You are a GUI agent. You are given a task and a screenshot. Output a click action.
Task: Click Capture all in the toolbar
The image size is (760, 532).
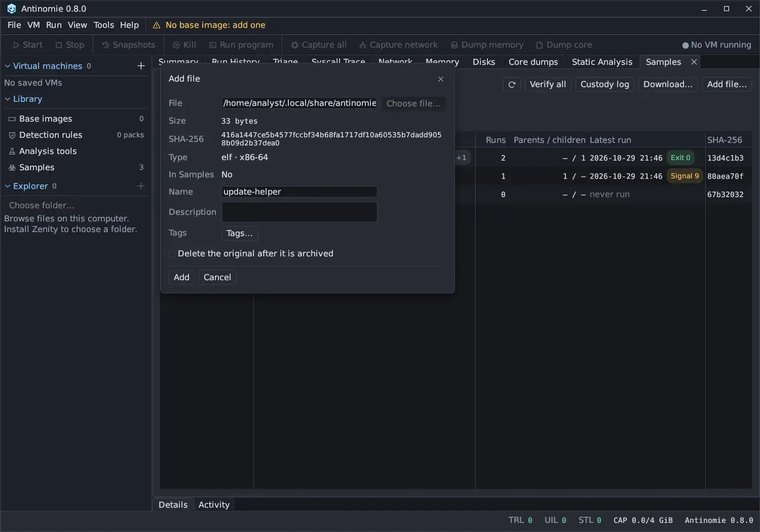point(319,45)
